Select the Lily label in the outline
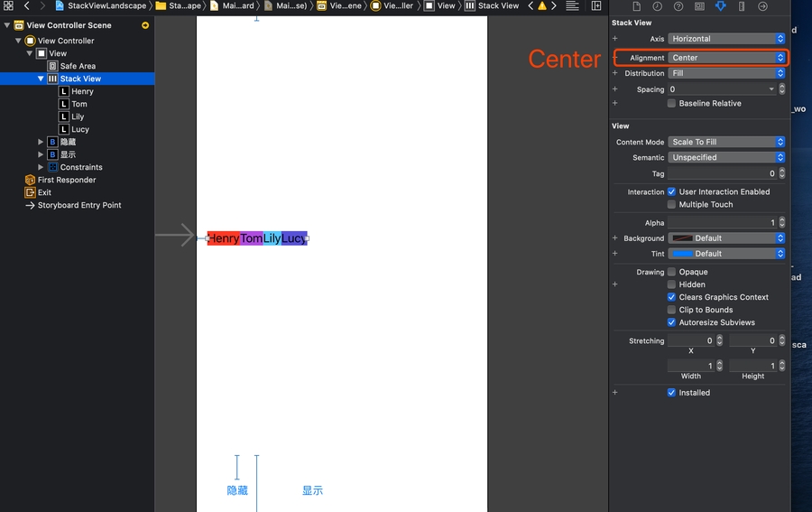Screen dimensions: 812x512 point(78,116)
